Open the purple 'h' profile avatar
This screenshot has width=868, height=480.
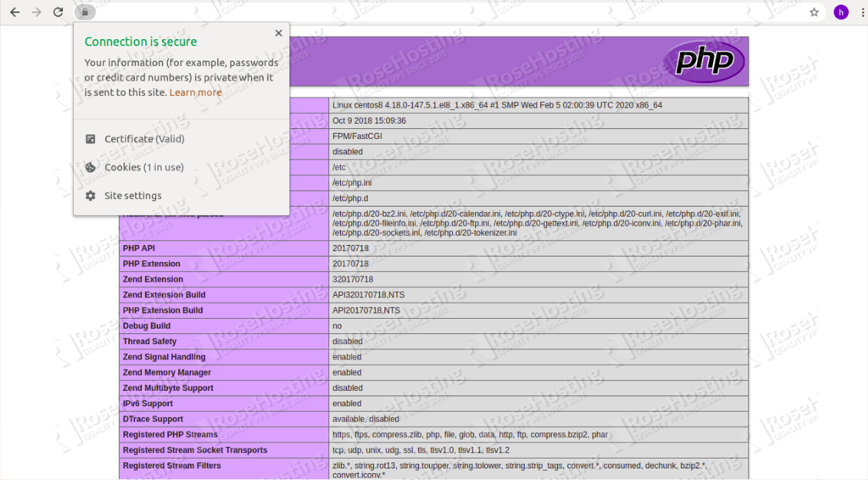tap(841, 12)
